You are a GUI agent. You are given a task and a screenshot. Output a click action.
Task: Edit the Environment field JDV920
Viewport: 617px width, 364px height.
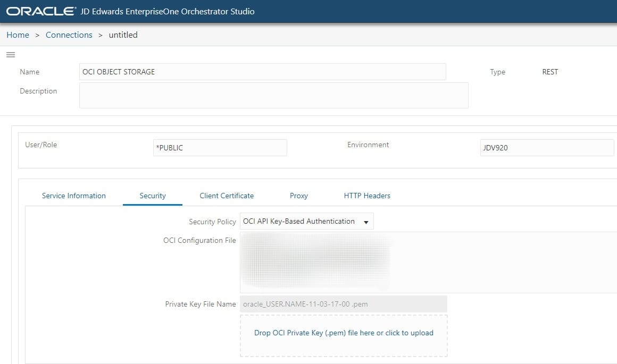click(547, 148)
